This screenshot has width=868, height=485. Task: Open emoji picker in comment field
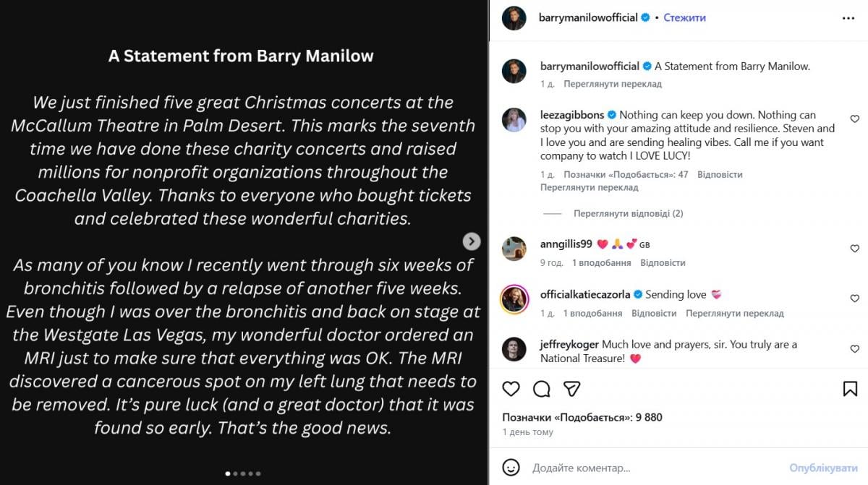coord(511,468)
